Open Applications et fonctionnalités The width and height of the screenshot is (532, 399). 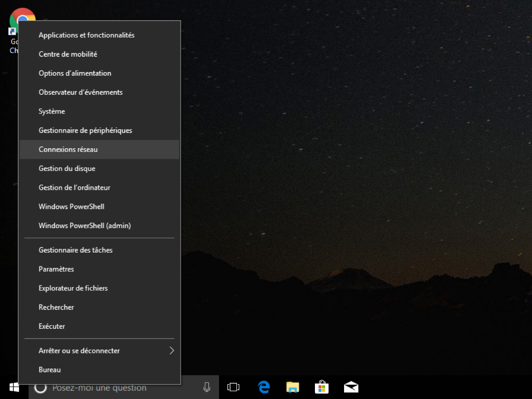click(99, 35)
